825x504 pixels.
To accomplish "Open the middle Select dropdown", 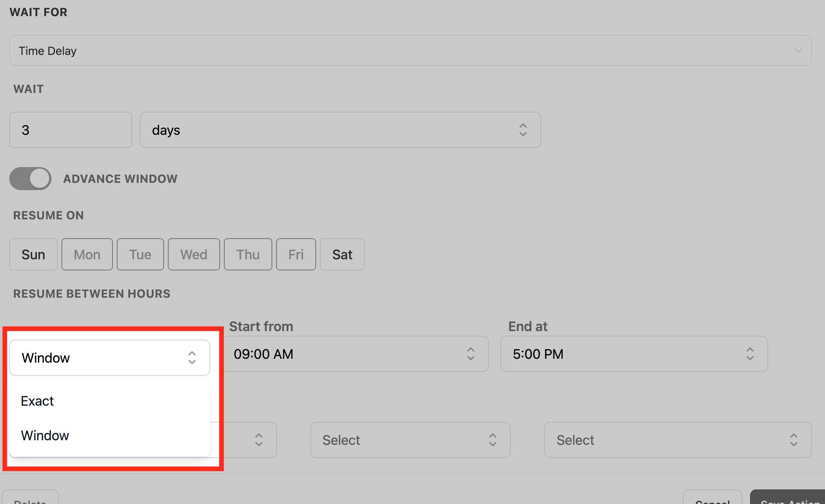I will [410, 440].
